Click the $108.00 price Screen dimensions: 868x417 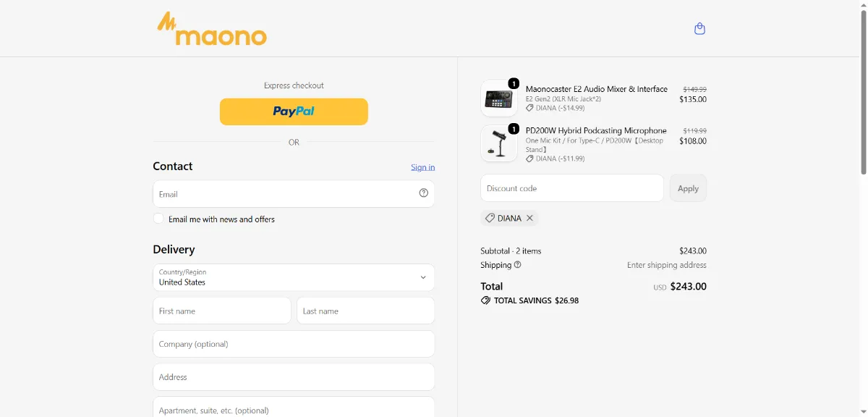(x=693, y=141)
